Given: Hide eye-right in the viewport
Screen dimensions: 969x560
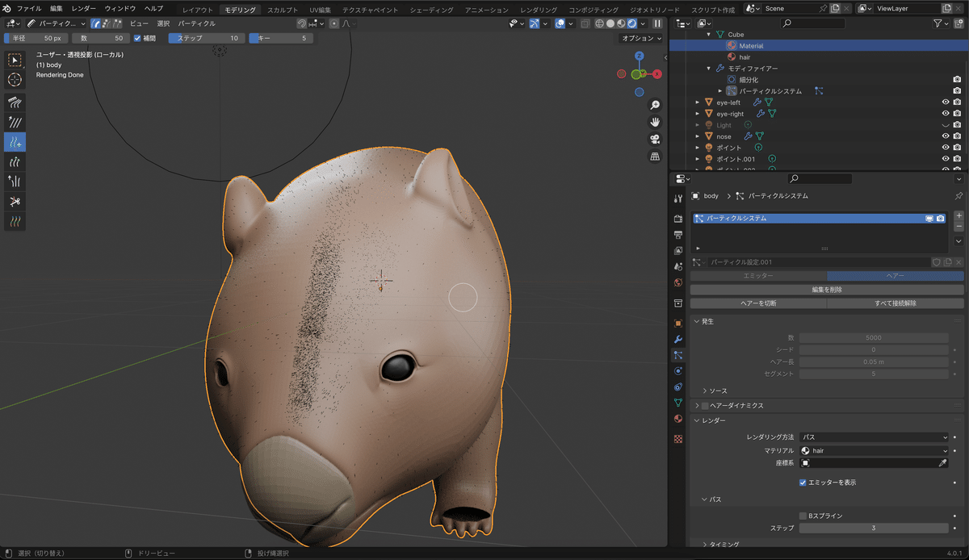Looking at the screenshot, I should (x=945, y=114).
